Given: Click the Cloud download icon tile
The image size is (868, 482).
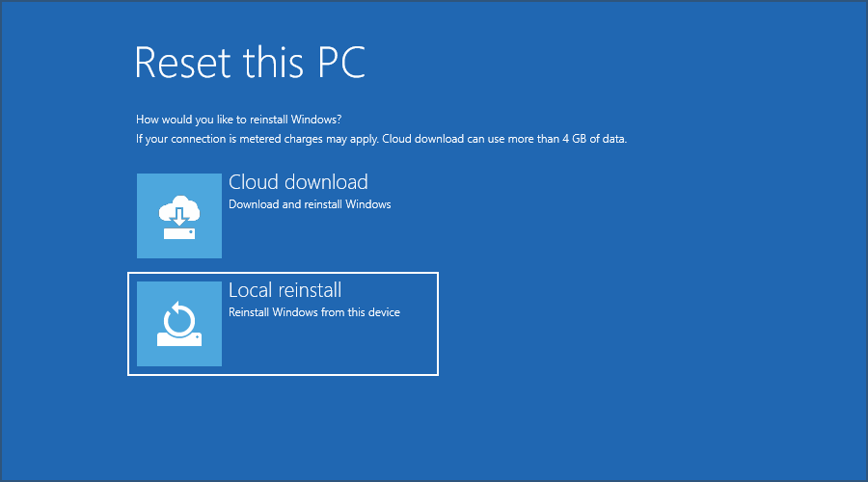Looking at the screenshot, I should (x=179, y=216).
